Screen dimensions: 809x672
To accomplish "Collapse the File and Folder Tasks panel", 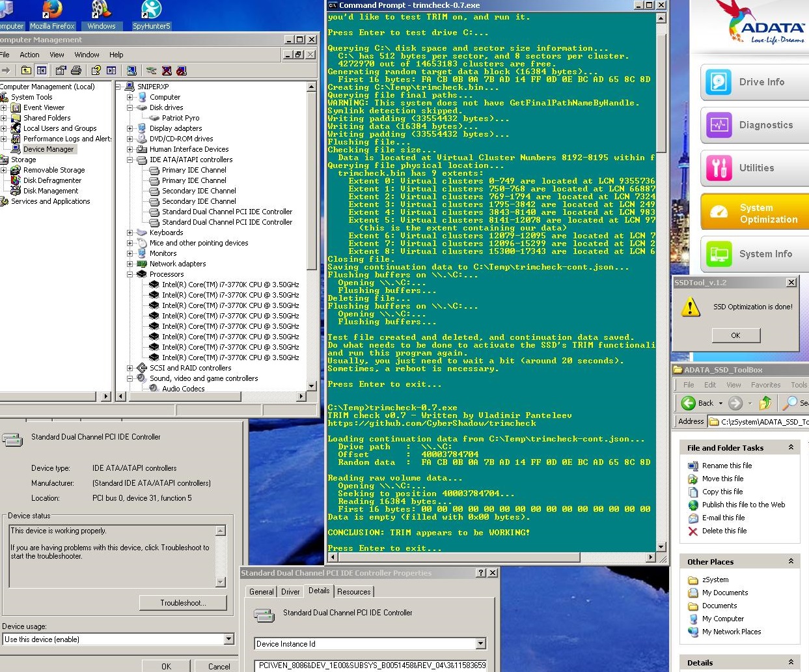I will coord(791,447).
